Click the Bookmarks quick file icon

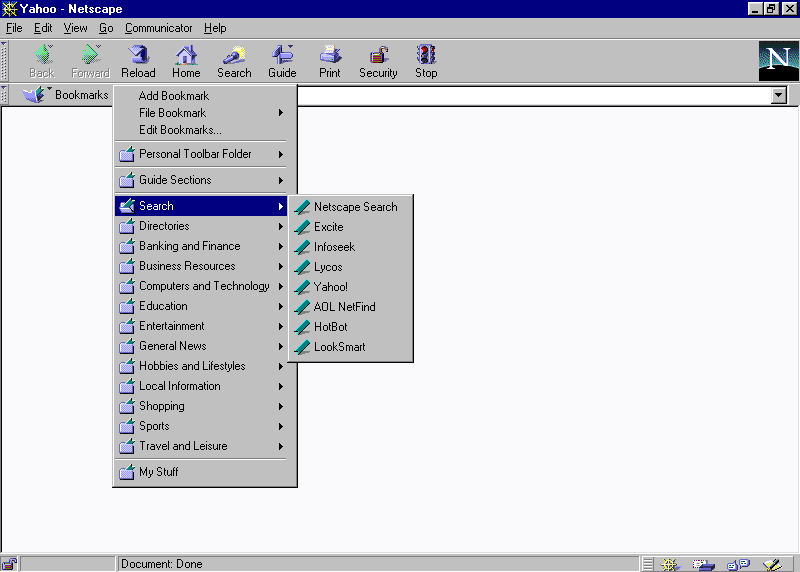[35, 95]
